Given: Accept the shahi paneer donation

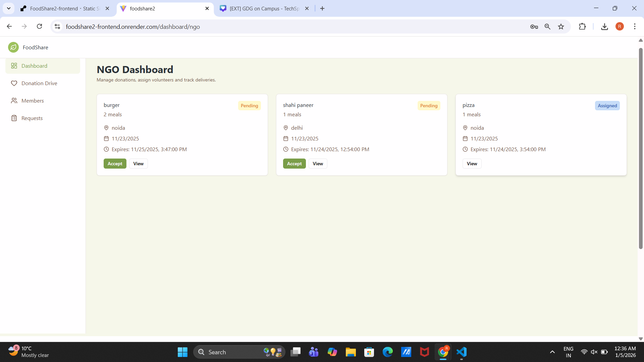Looking at the screenshot, I should click(294, 164).
